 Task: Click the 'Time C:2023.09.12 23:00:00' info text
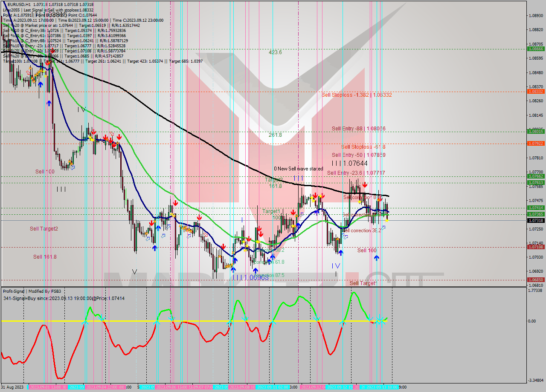pos(139,20)
